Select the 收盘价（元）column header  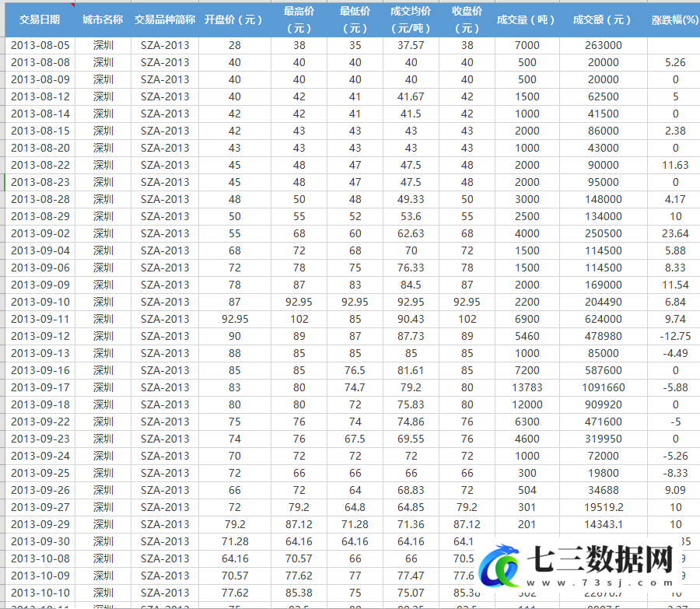[x=467, y=19]
